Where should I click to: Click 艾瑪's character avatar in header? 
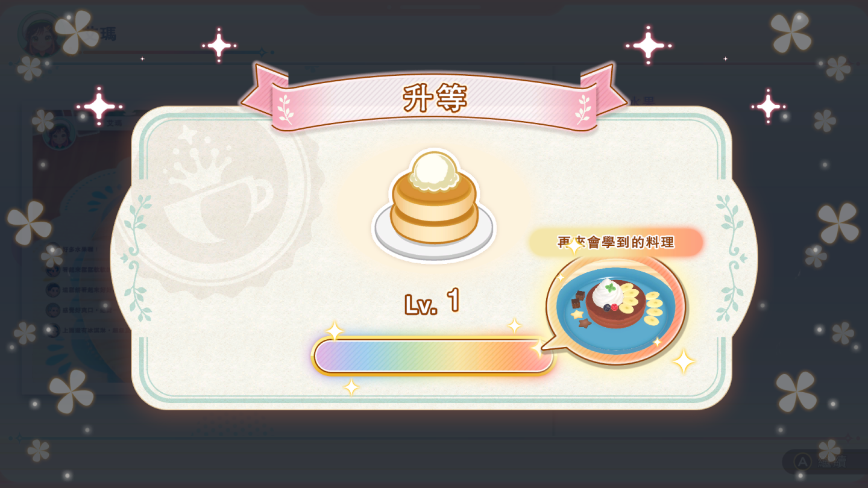coord(41,33)
